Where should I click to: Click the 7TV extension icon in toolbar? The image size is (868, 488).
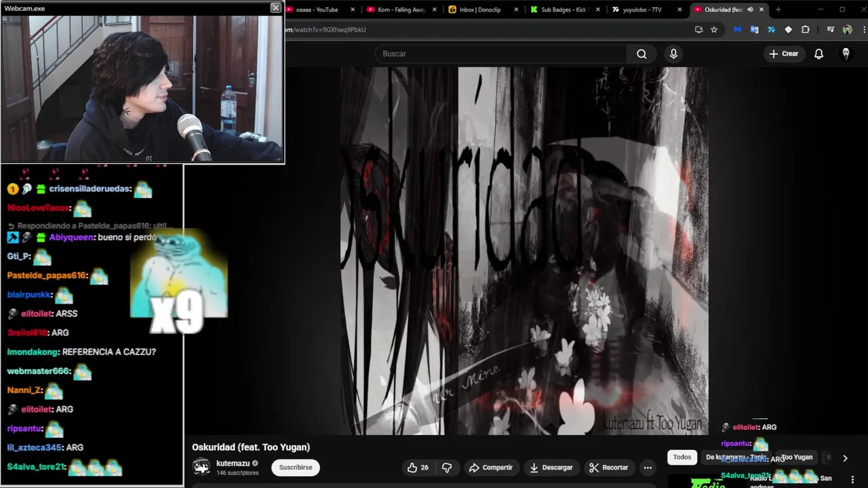(x=771, y=30)
